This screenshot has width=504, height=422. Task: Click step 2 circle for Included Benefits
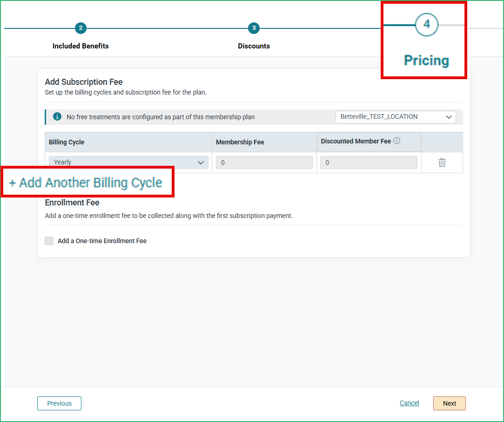(81, 28)
